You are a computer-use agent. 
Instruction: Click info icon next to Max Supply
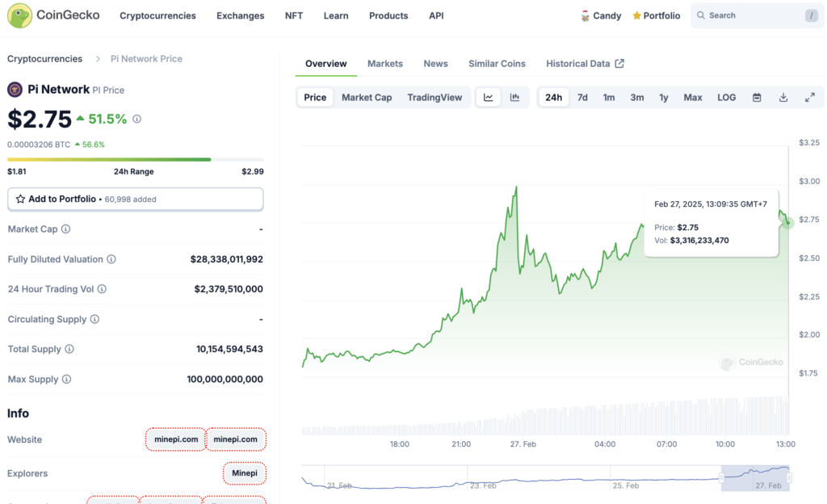66,379
